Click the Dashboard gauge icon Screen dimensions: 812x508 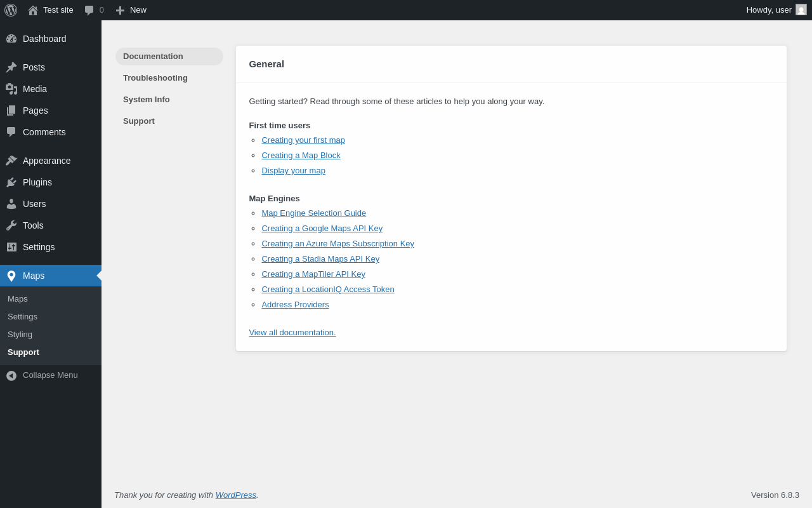(11, 39)
